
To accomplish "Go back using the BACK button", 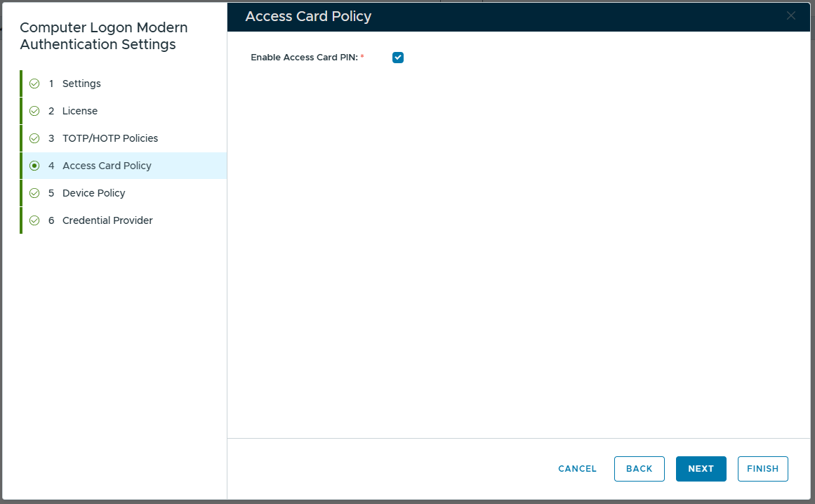I will (x=640, y=469).
